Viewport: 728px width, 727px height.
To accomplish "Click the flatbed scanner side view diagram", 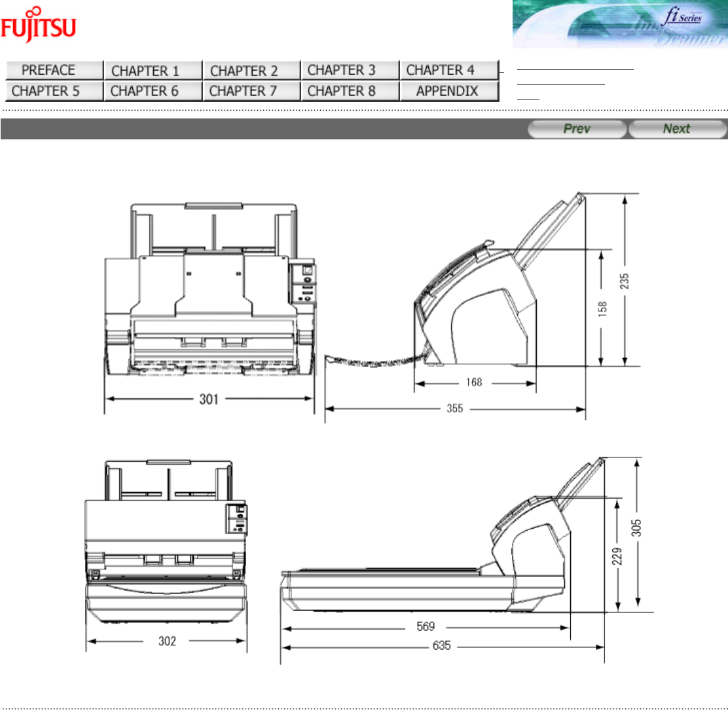I will (443, 535).
